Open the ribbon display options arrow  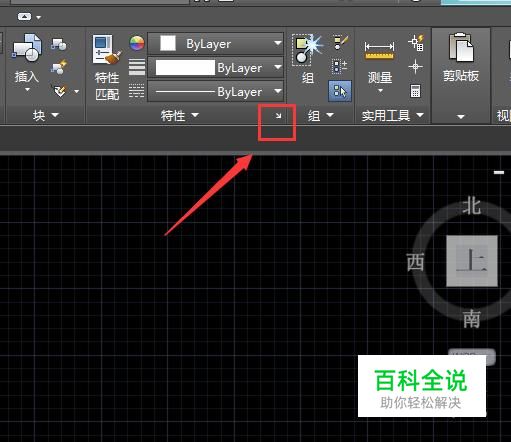pos(39,17)
